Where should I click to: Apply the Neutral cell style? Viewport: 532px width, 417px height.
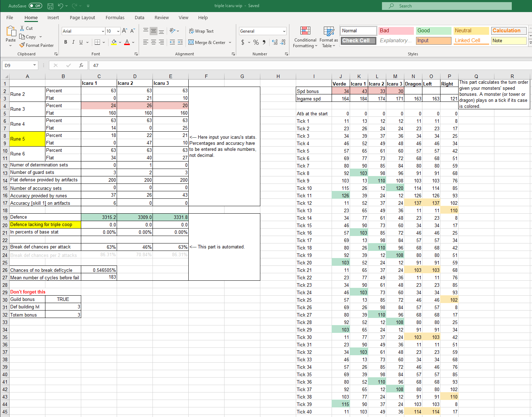coord(471,31)
